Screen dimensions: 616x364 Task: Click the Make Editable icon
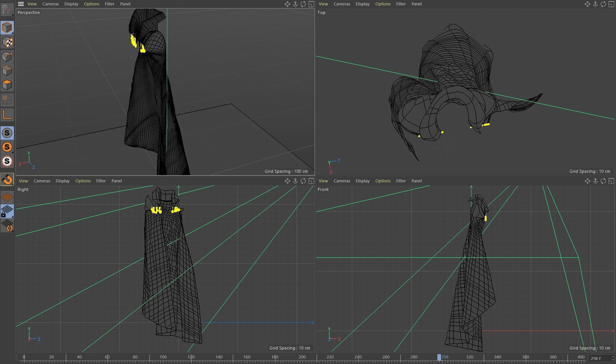point(7,10)
